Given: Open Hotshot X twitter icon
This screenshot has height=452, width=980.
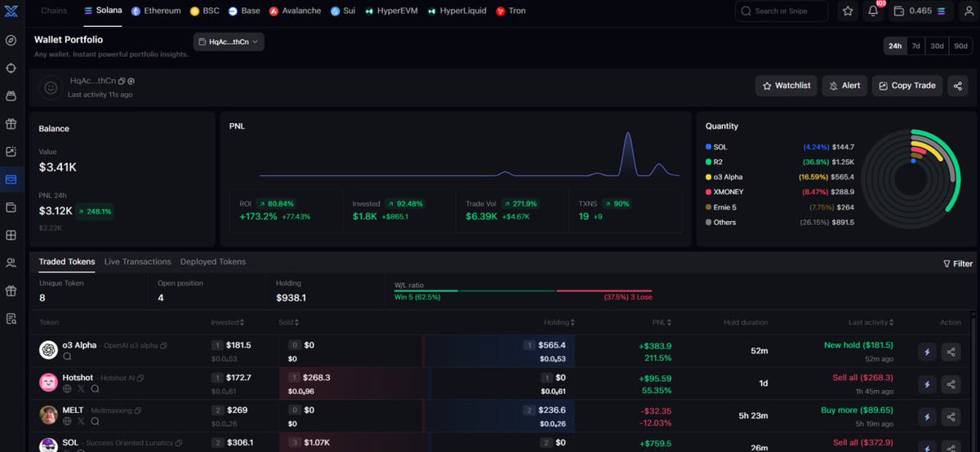Looking at the screenshot, I should (x=81, y=389).
